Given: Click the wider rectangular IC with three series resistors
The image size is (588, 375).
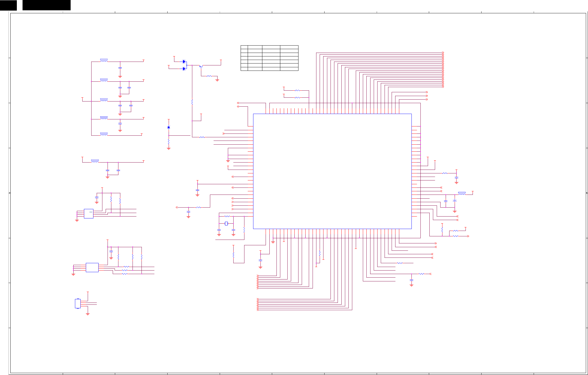Looking at the screenshot, I should pyautogui.click(x=92, y=267).
